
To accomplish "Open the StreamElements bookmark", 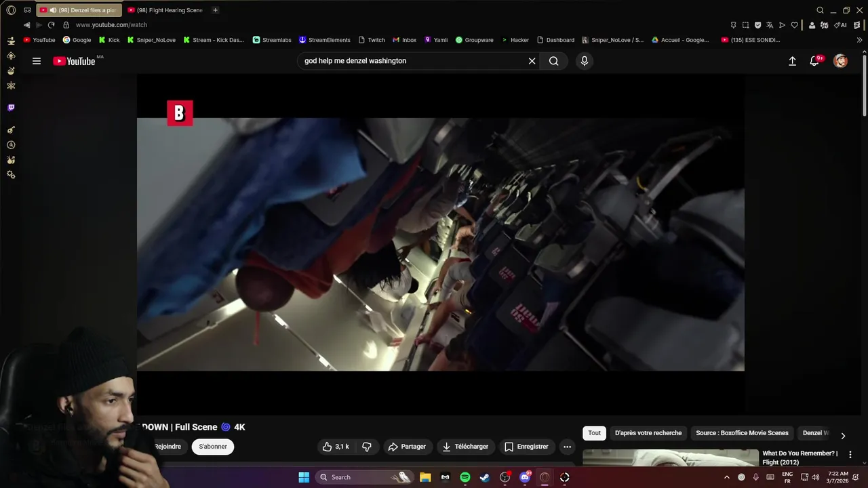I will 325,40.
